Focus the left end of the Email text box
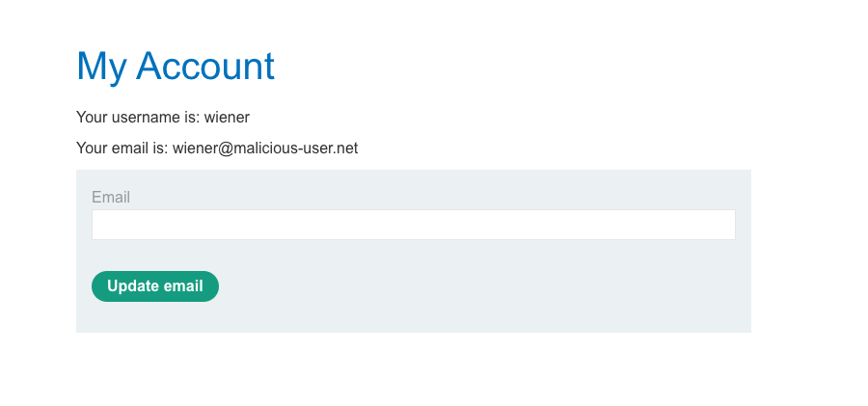This screenshot has width=868, height=406. (x=100, y=225)
